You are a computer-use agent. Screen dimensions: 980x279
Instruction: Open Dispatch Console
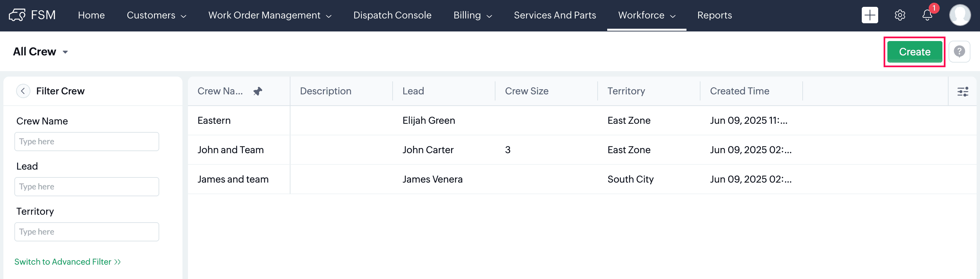click(x=392, y=15)
